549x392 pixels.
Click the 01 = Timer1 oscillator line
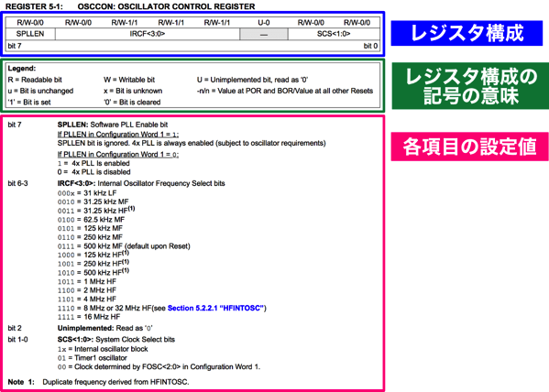click(x=93, y=358)
